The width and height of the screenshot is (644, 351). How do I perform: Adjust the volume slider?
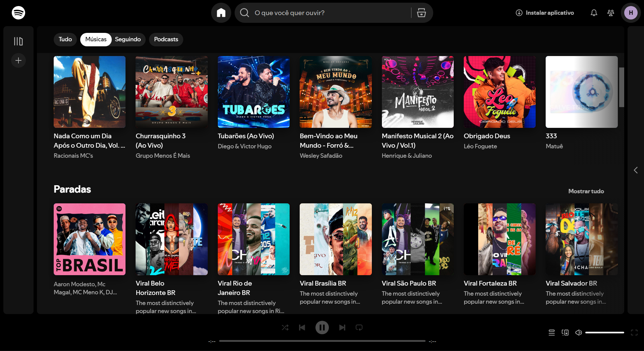point(605,333)
